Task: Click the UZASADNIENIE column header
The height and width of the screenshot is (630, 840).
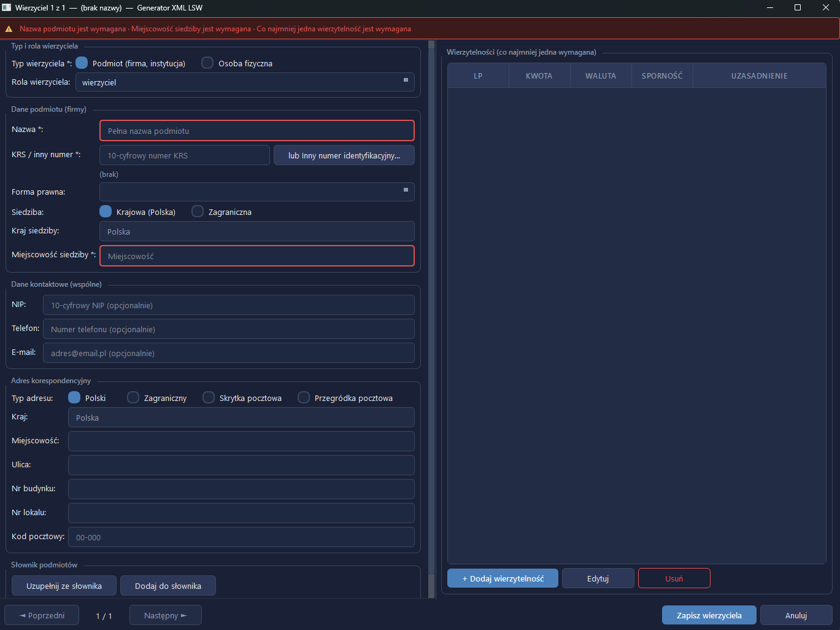Action: coord(760,76)
